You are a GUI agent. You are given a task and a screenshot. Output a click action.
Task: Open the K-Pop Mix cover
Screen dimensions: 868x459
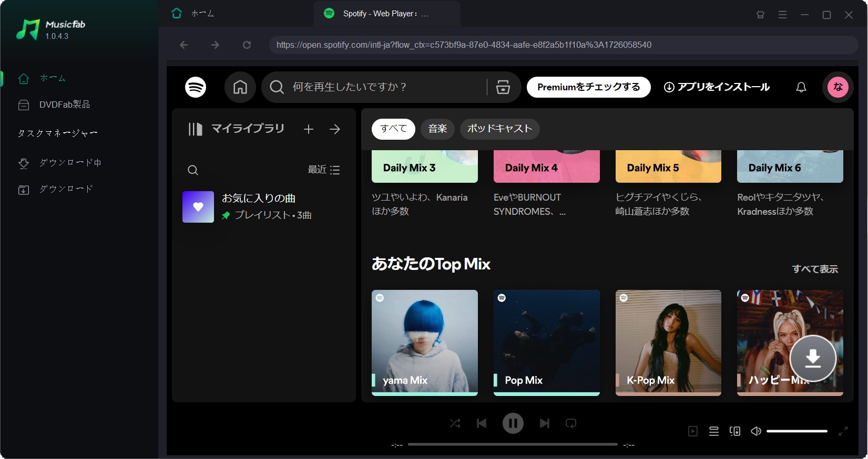coord(668,342)
